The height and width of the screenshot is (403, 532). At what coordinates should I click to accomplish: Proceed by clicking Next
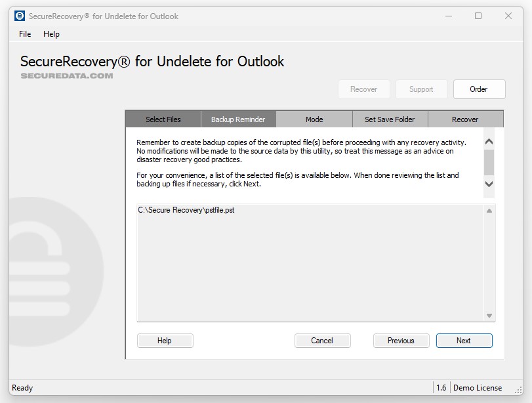click(464, 341)
